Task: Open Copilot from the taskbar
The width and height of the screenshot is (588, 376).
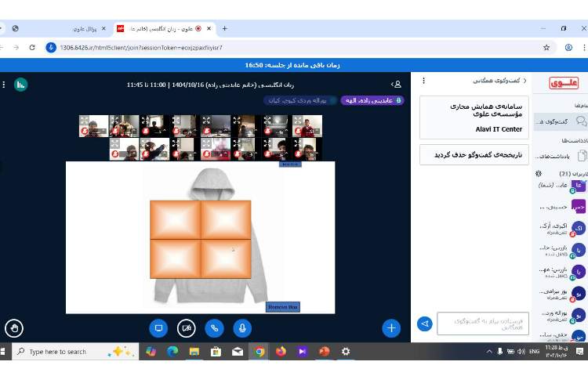Action: click(151, 352)
